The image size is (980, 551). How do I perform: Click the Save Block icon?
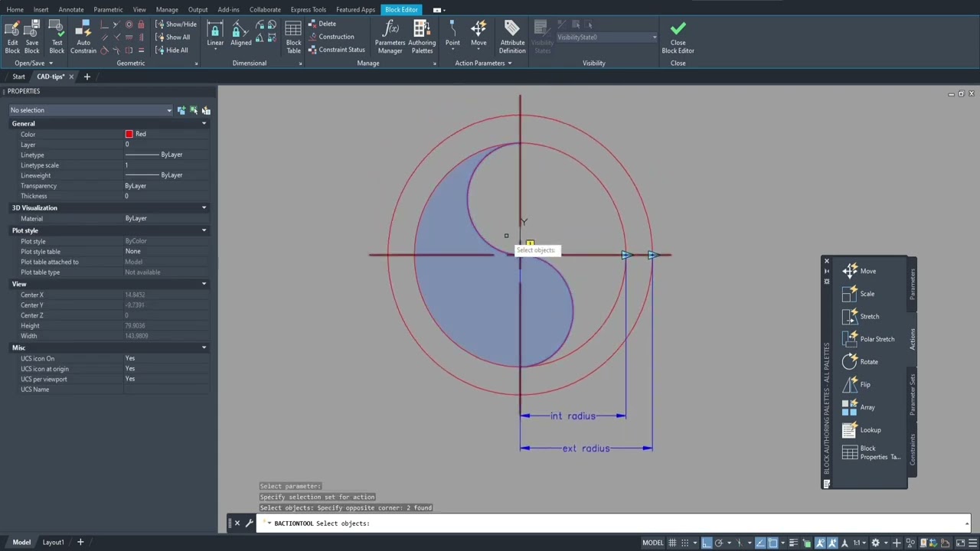[32, 37]
